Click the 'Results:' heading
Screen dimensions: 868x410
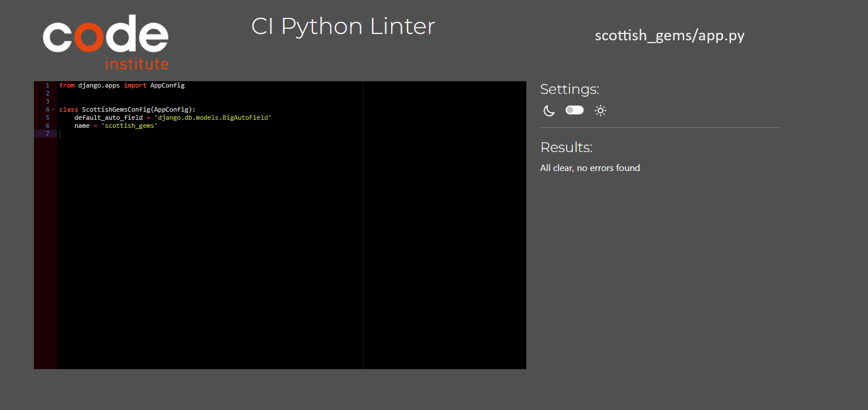tap(566, 147)
